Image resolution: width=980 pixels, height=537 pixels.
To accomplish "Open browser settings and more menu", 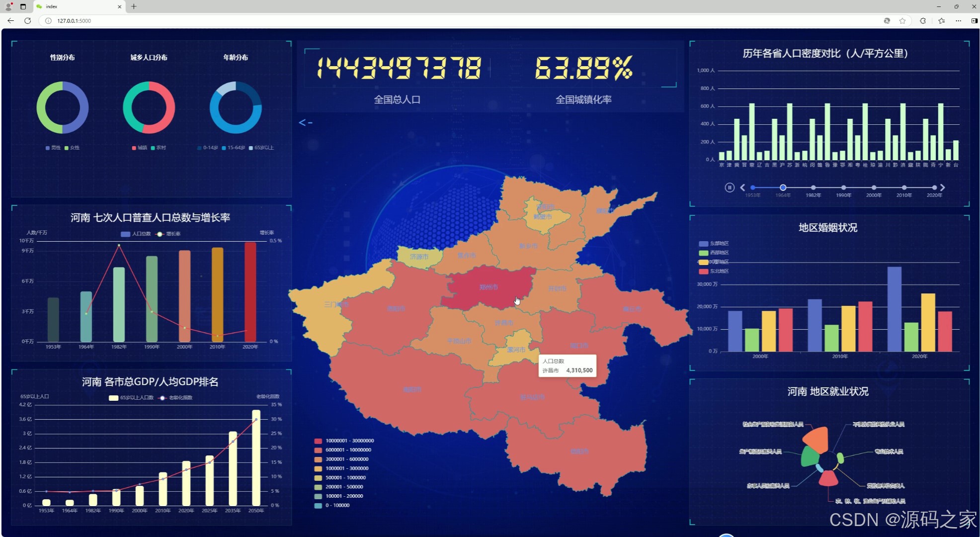I will [x=958, y=21].
